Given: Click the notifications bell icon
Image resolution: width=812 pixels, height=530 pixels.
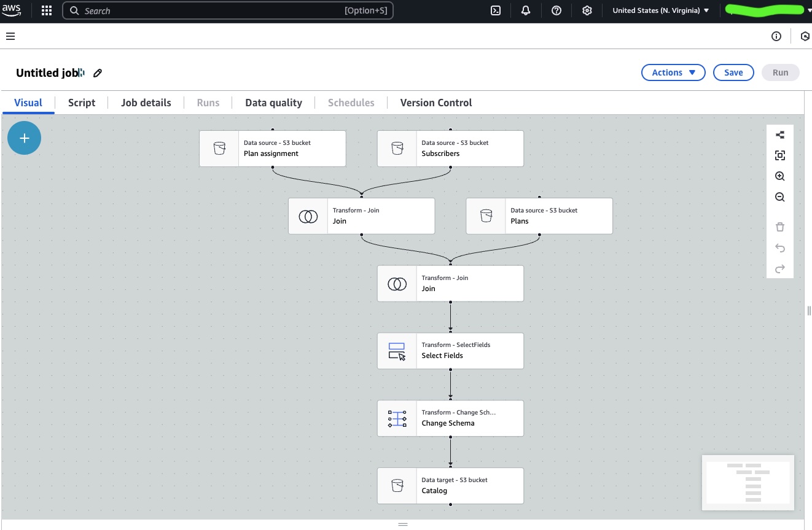Looking at the screenshot, I should coord(526,10).
